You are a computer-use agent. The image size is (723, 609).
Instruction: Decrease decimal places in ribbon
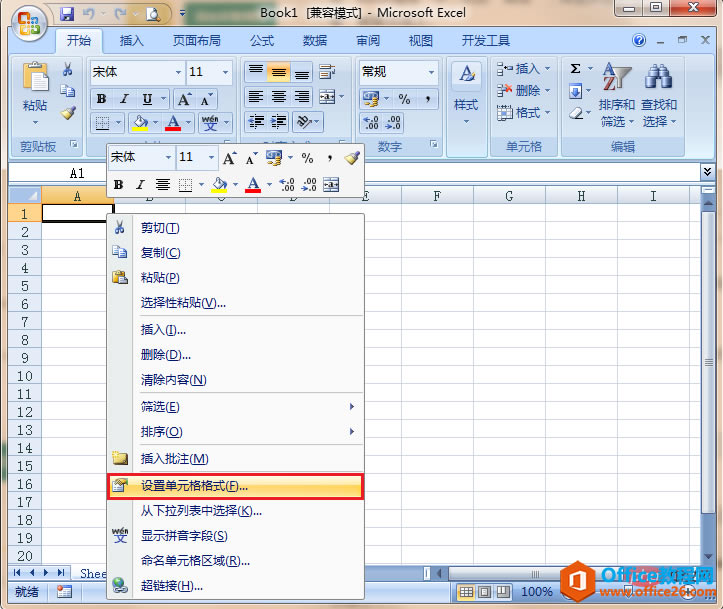(393, 123)
